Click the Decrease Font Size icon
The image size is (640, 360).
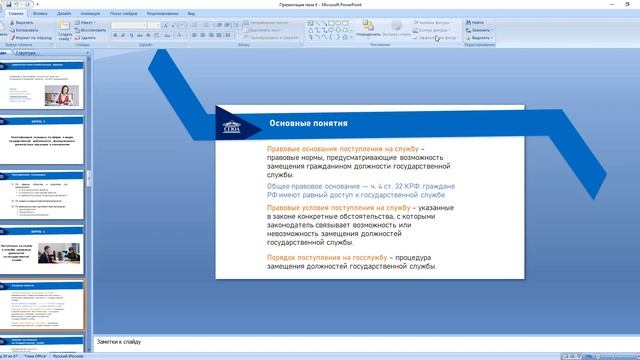pyautogui.click(x=173, y=25)
